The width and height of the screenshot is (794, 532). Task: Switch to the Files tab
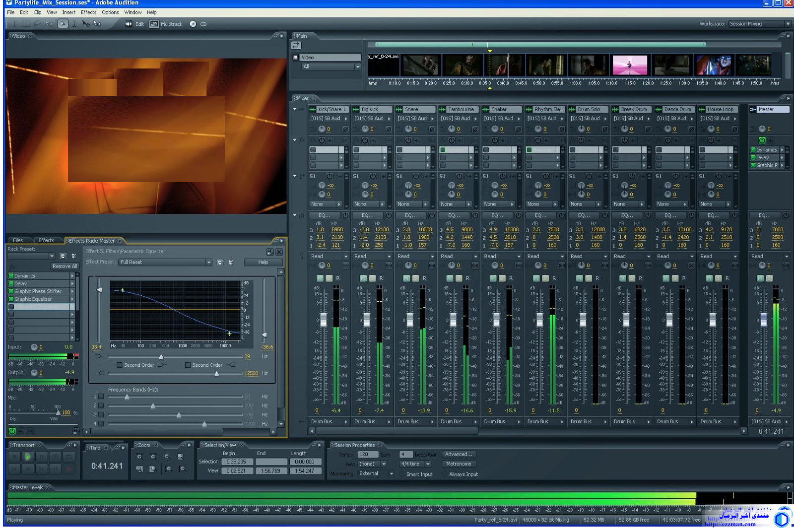(x=18, y=240)
